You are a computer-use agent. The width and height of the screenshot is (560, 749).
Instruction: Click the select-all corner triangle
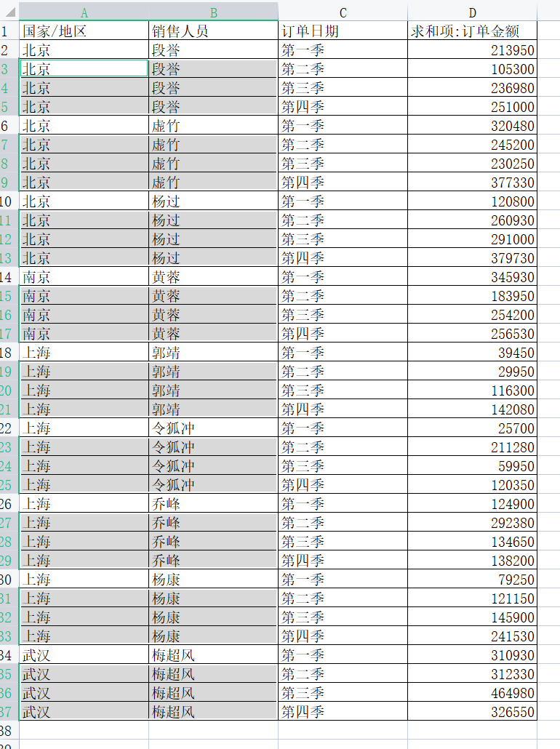tap(9, 12)
